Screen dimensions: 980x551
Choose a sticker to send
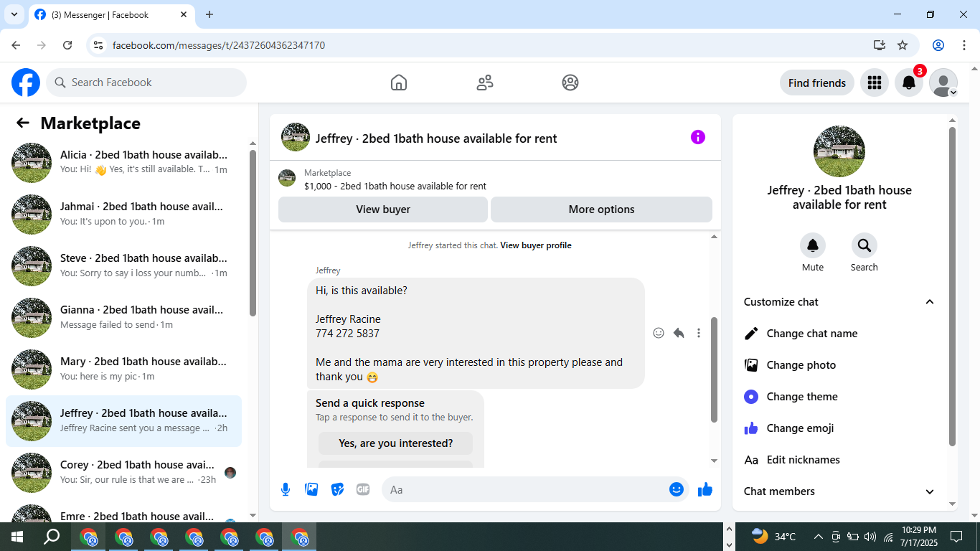[x=337, y=489]
